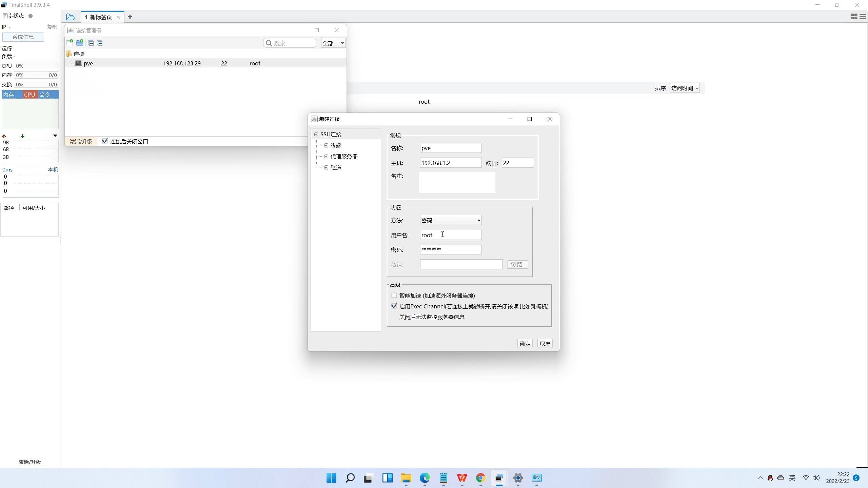Toggle 连接后关闭窗口 checkbox

[x=105, y=141]
